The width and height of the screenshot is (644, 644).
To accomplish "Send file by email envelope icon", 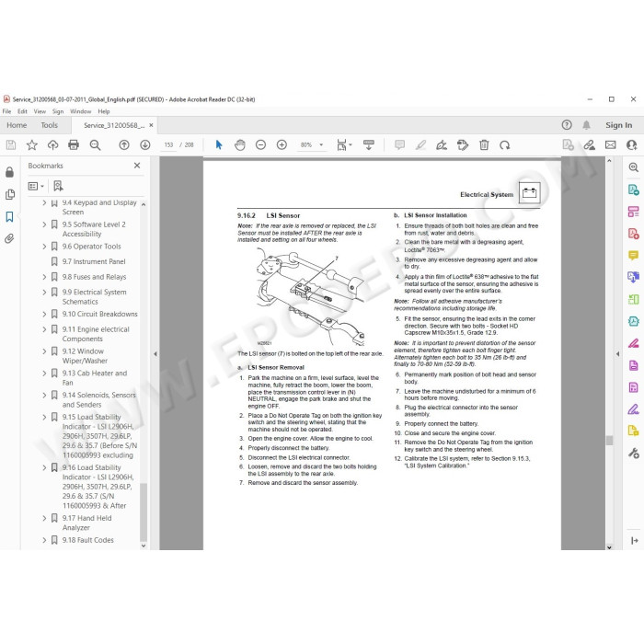I will coord(611,145).
